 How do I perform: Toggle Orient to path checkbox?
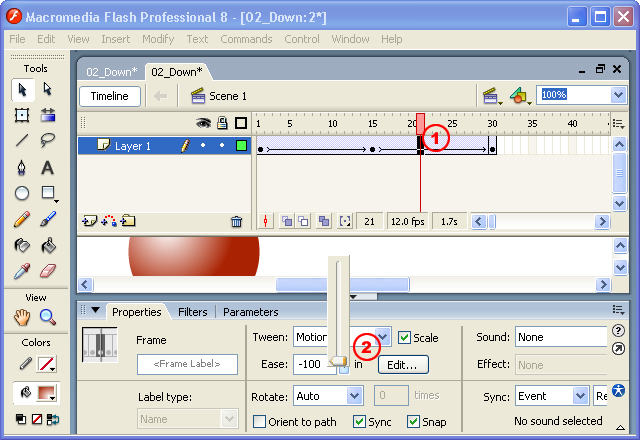pyautogui.click(x=260, y=422)
